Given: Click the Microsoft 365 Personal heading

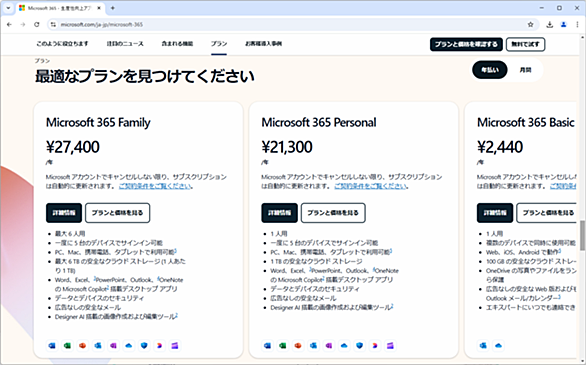Looking at the screenshot, I should [319, 123].
